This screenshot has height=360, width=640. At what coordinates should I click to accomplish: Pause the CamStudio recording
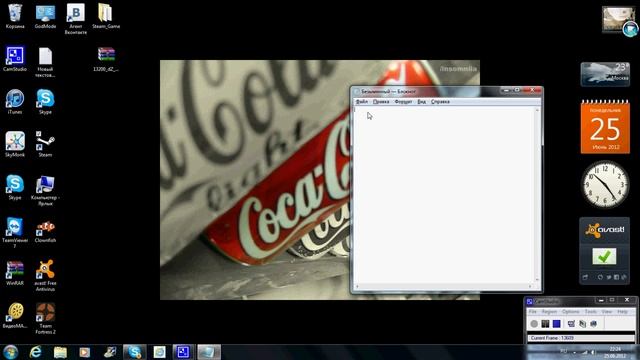545,324
